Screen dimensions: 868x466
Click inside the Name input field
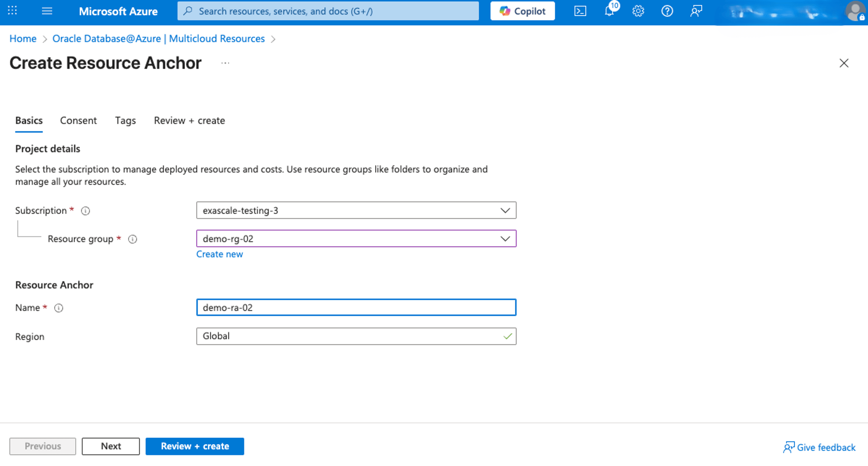356,307
